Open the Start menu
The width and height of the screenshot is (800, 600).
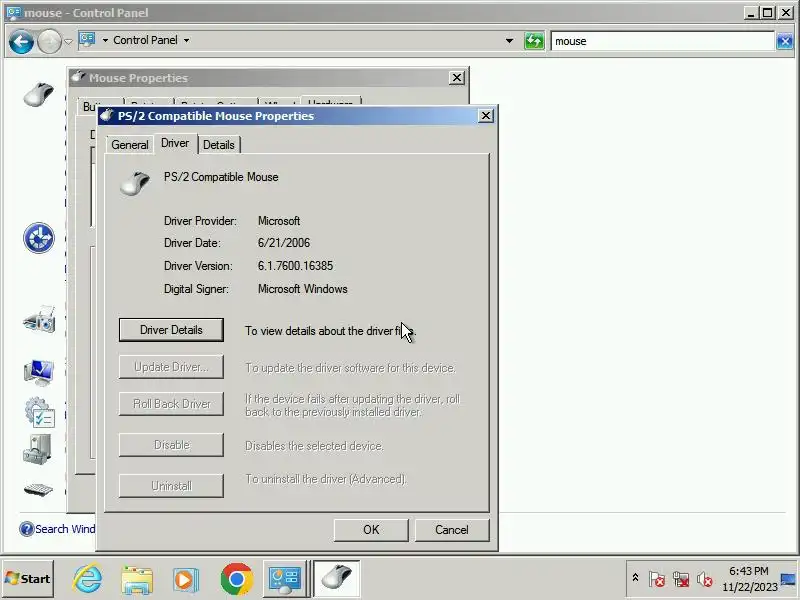coord(28,579)
